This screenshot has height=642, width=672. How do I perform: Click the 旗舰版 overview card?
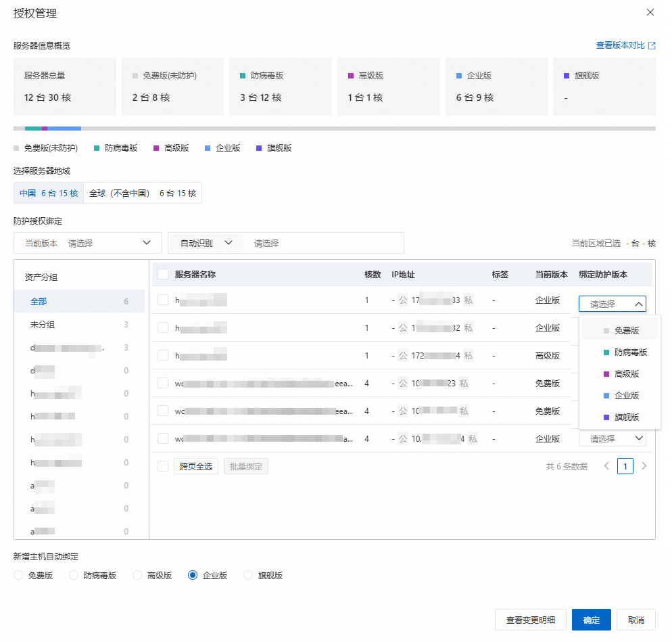tap(604, 87)
